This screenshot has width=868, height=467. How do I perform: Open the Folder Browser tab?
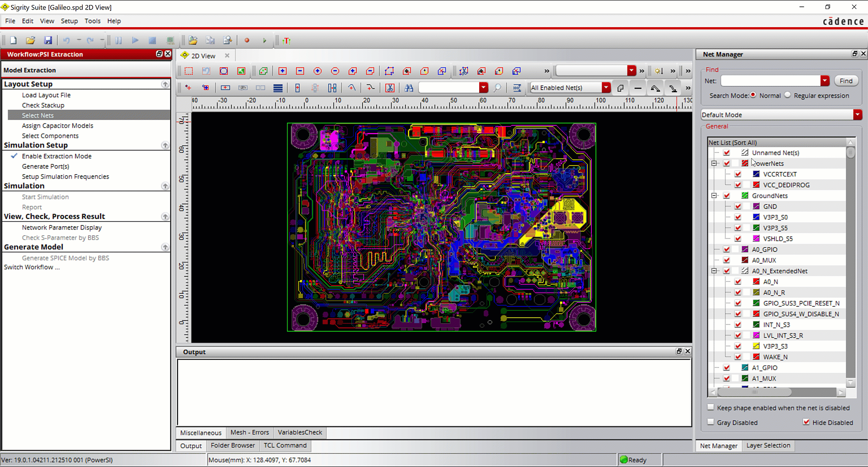point(233,445)
